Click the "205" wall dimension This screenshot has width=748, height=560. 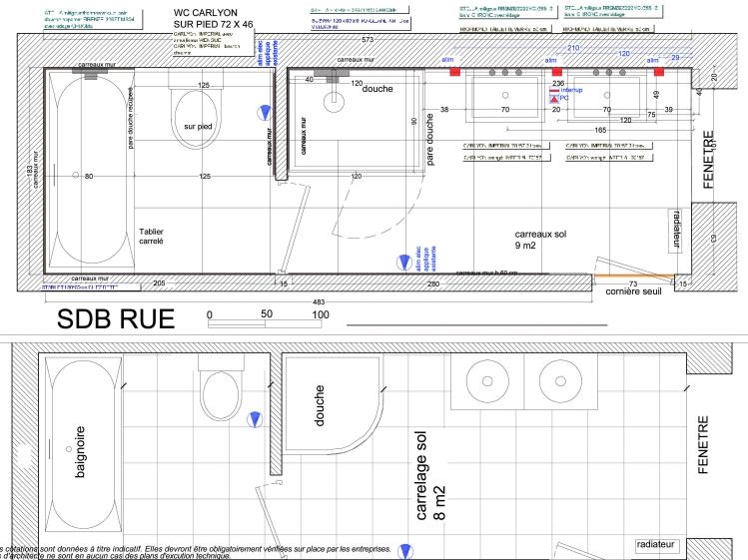pos(159,283)
